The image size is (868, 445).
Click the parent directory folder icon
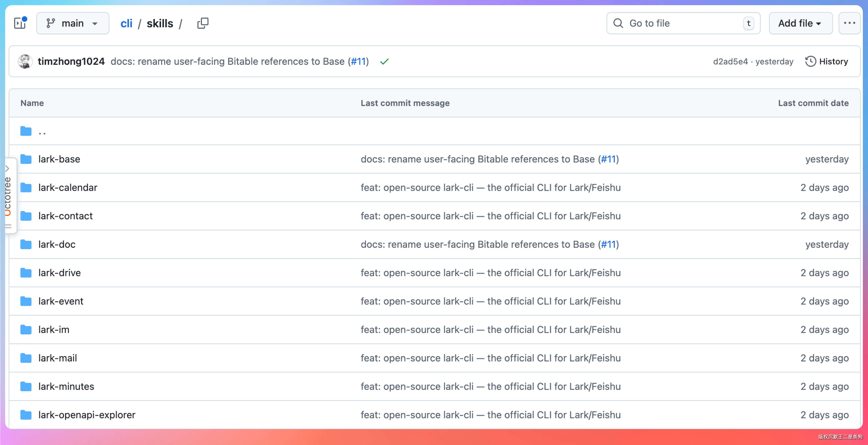coord(26,131)
